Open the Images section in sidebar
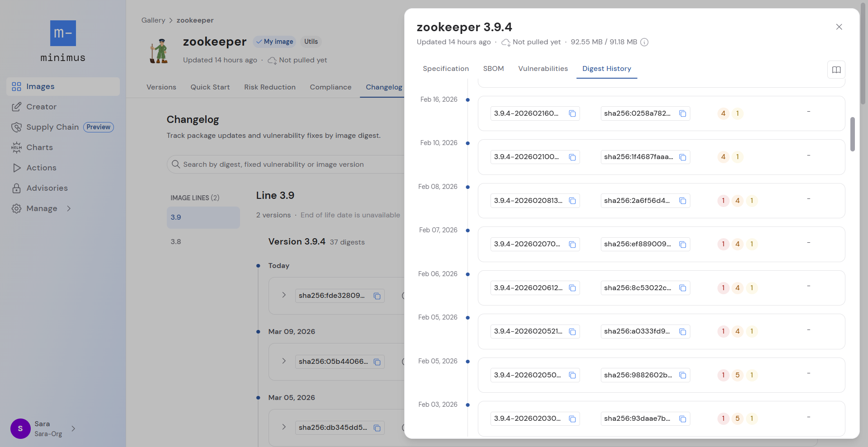Screen dimensions: 868x447 click(63, 86)
